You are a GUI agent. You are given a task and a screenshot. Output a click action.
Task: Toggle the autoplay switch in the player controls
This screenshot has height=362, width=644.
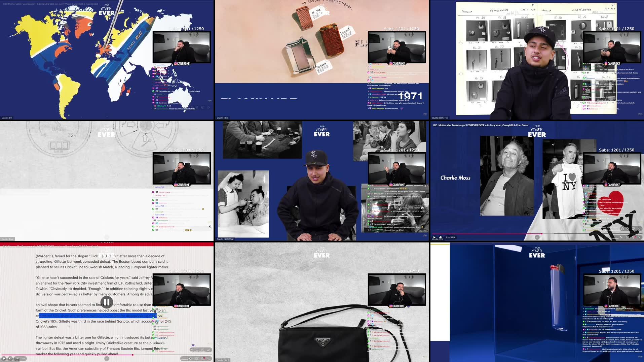620,237
